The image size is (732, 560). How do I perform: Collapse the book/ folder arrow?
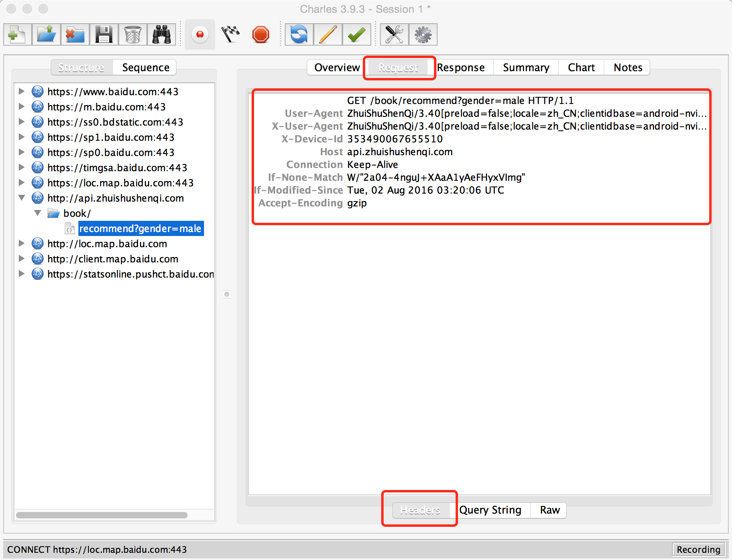38,213
